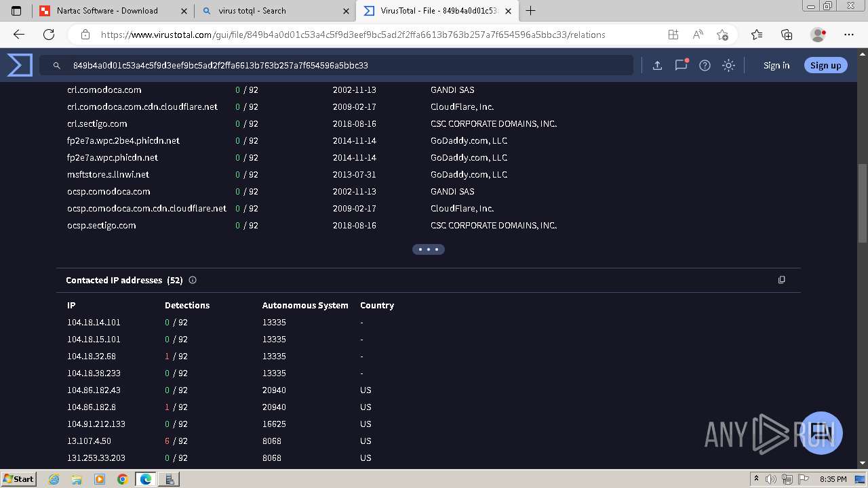Open File Explorer from taskbar
Image resolution: width=868 pixels, height=488 pixels.
pos(77,479)
